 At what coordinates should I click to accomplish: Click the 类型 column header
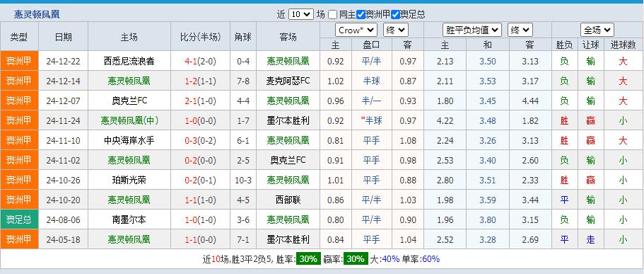click(19, 37)
